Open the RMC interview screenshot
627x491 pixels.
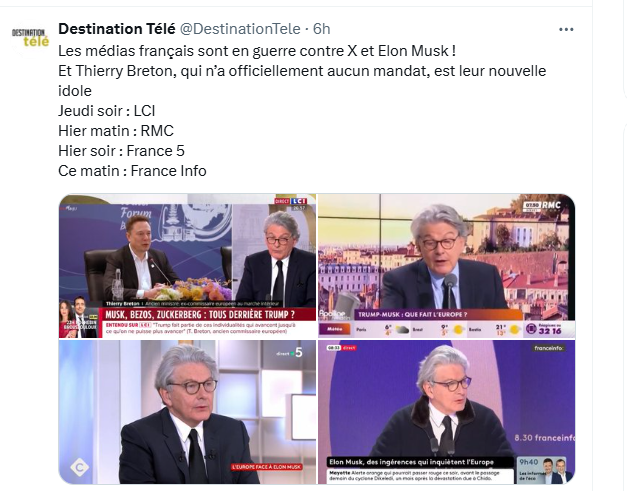click(447, 266)
